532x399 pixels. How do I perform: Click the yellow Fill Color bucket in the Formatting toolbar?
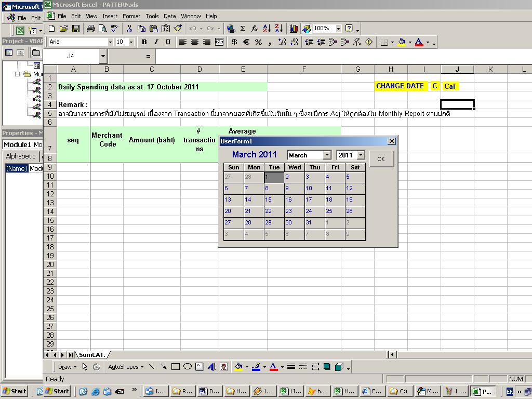click(401, 42)
